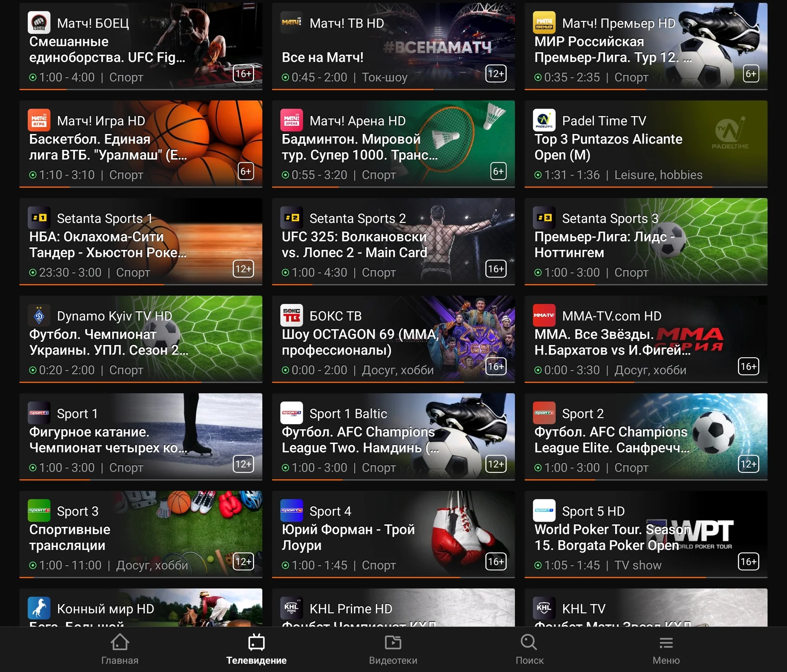
Task: Click the Setanta Sports 2 channel logo
Action: tap(291, 218)
